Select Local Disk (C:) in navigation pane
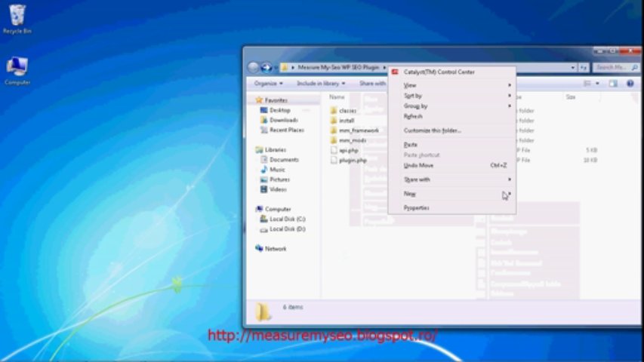 coord(287,219)
